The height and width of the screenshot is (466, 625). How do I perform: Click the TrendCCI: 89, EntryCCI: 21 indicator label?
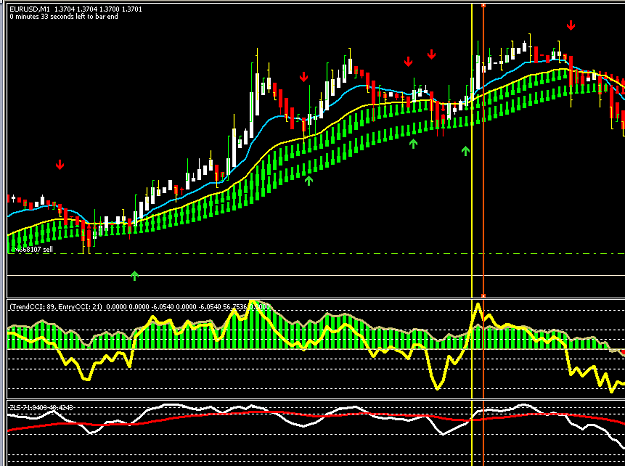(56, 307)
